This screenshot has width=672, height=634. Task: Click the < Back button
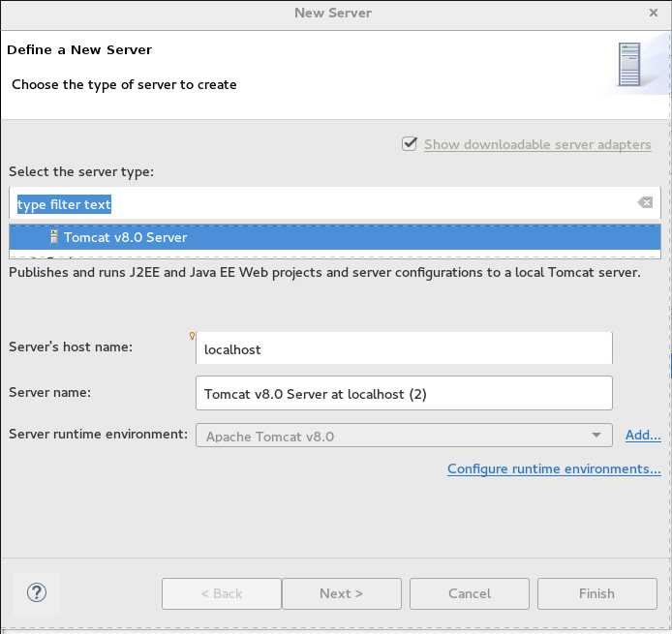pyautogui.click(x=222, y=593)
